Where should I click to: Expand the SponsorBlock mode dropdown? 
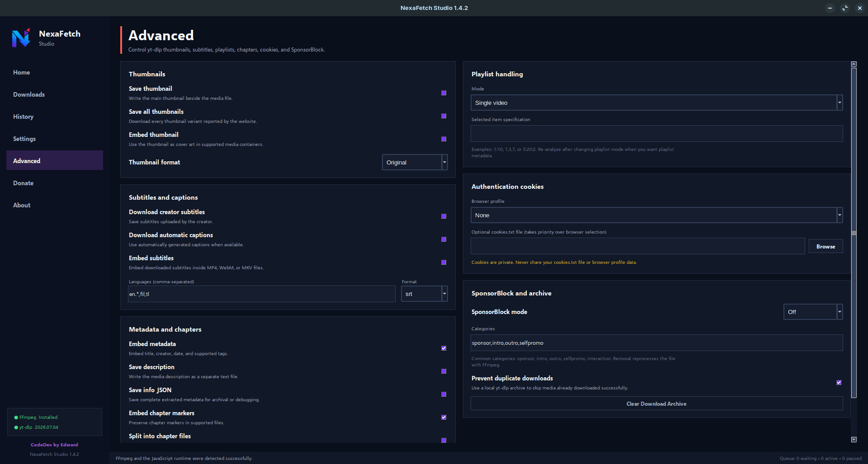813,312
